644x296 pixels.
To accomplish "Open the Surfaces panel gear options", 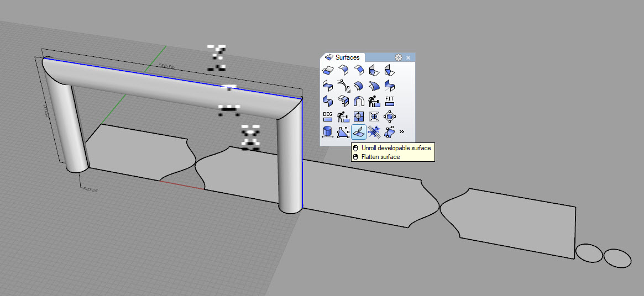I will pos(398,57).
